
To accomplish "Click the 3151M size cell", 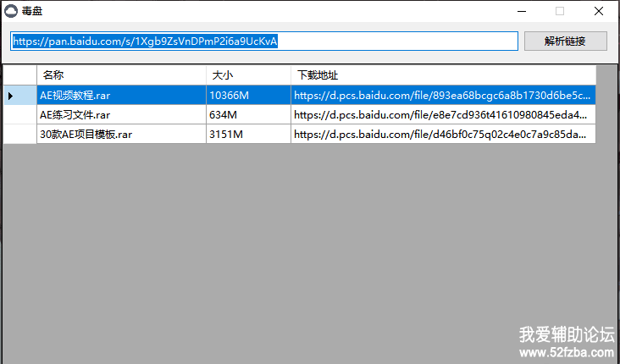I will point(248,135).
